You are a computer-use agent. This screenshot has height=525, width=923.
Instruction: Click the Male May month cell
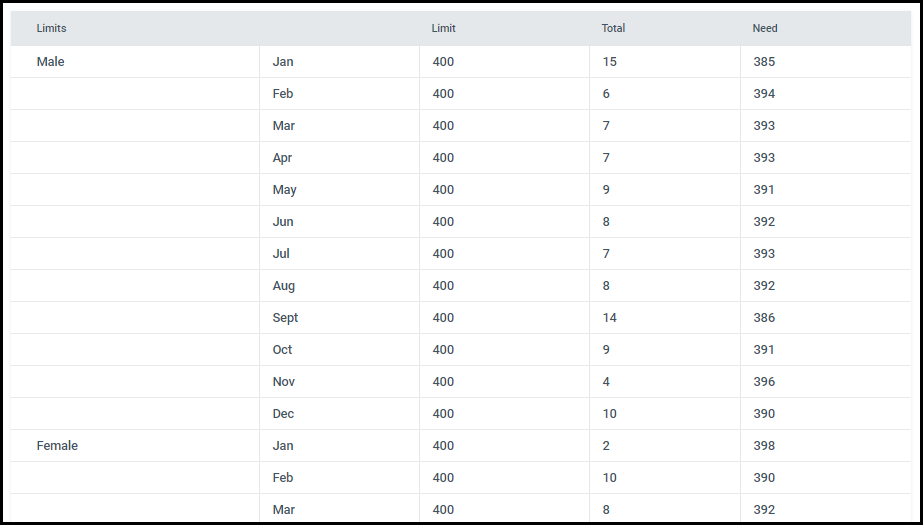pyautogui.click(x=339, y=190)
